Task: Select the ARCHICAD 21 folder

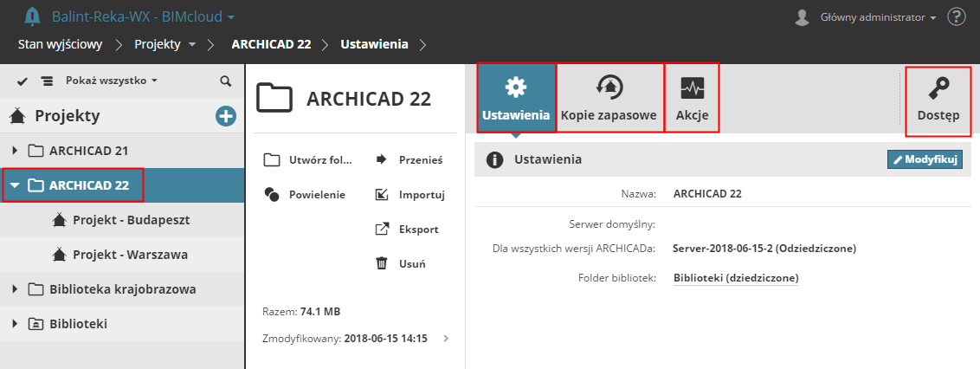Action: click(x=122, y=151)
